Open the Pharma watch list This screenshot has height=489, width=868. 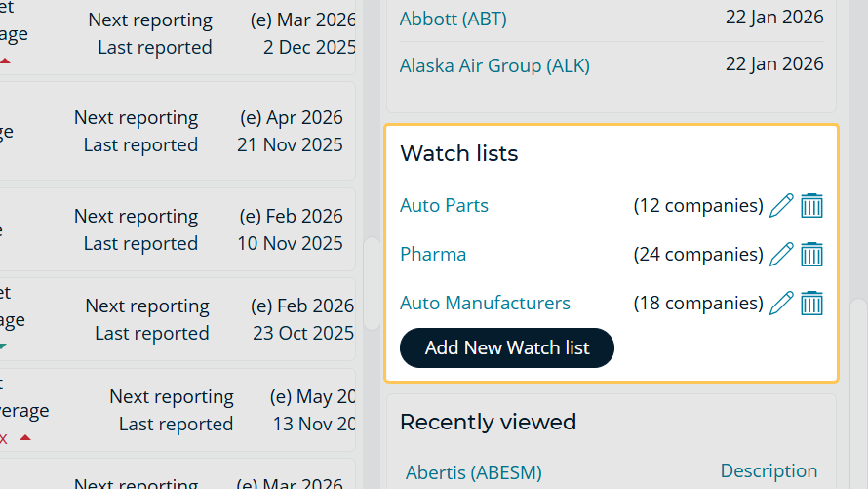coord(433,254)
